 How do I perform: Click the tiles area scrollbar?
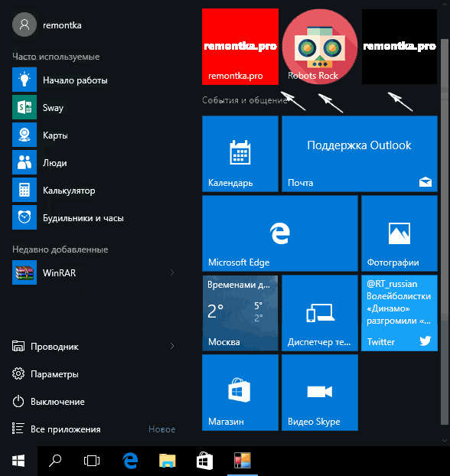click(444, 230)
